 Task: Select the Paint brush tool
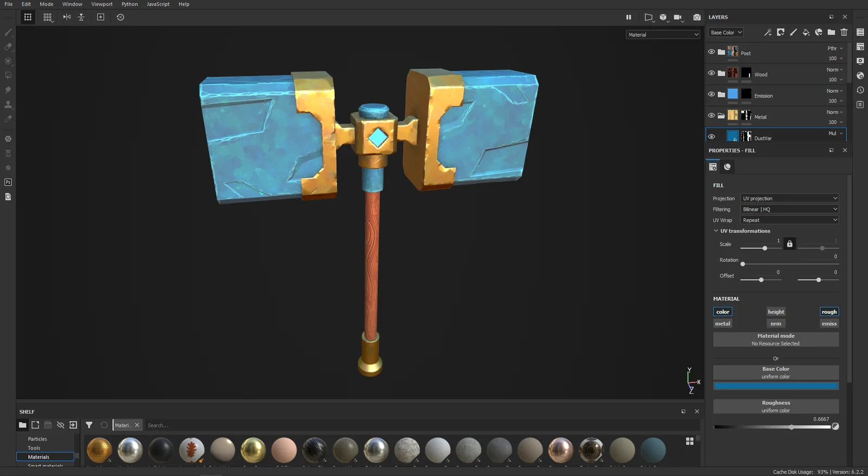(x=8, y=33)
